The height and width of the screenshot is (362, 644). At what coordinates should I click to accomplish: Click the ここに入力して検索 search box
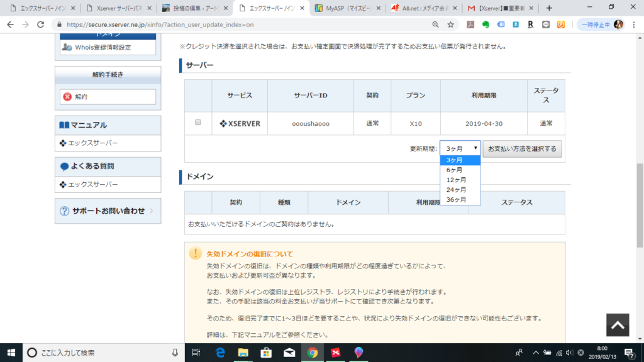coord(103,353)
